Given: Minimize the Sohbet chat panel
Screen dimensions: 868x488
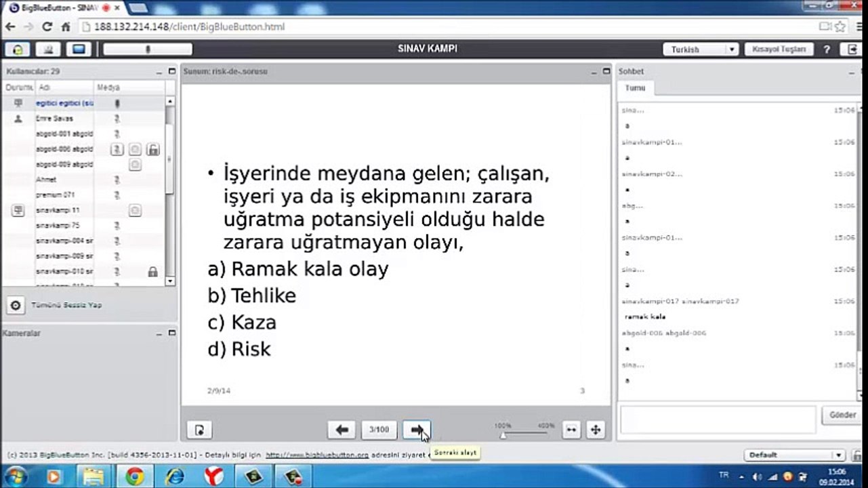Looking at the screenshot, I should pos(852,71).
